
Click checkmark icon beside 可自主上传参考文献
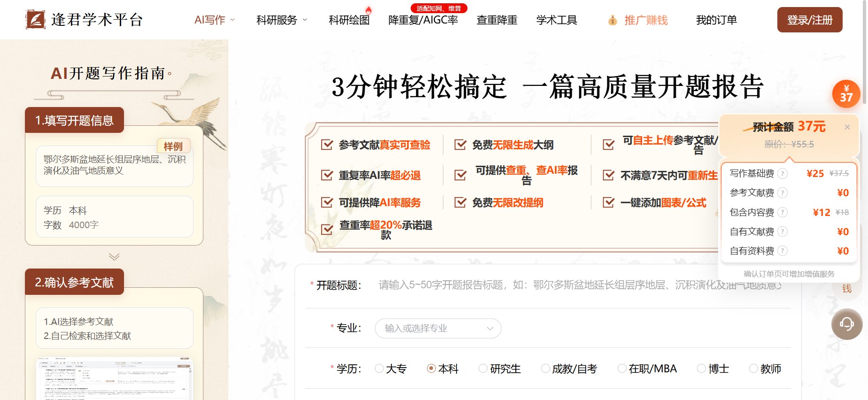point(609,145)
